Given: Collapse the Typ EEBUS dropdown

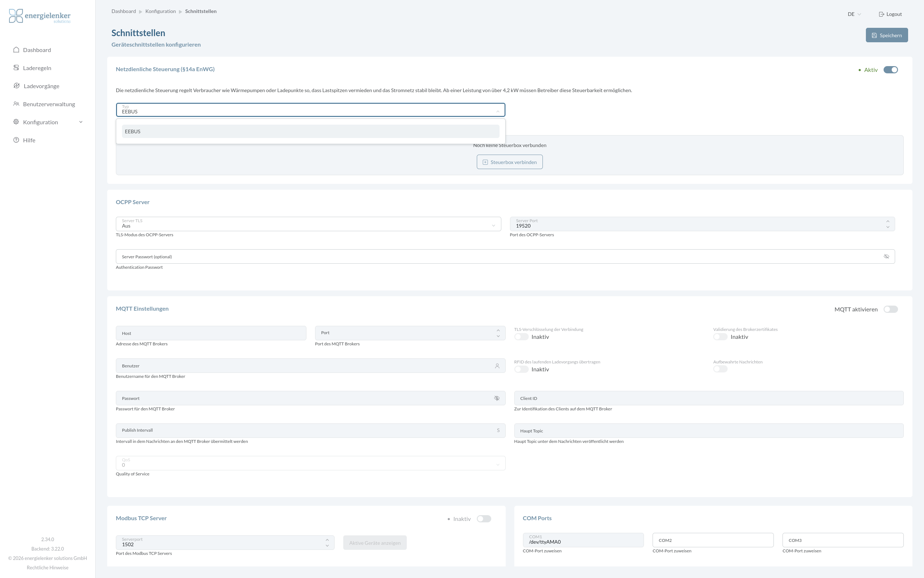Looking at the screenshot, I should 498,111.
